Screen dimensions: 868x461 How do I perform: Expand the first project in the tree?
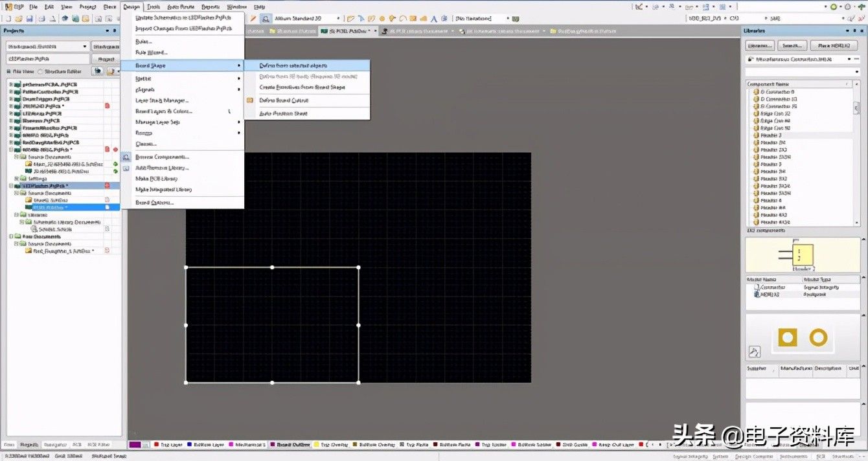point(10,84)
